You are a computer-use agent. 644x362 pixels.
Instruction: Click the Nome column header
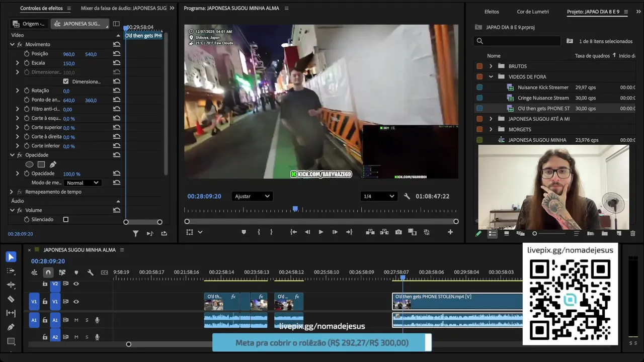click(494, 56)
